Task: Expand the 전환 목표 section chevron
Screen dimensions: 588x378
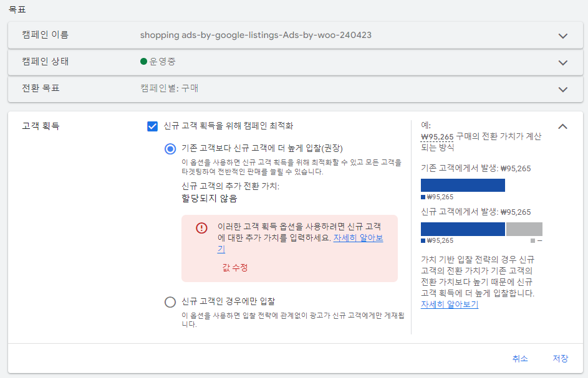Action: click(562, 90)
